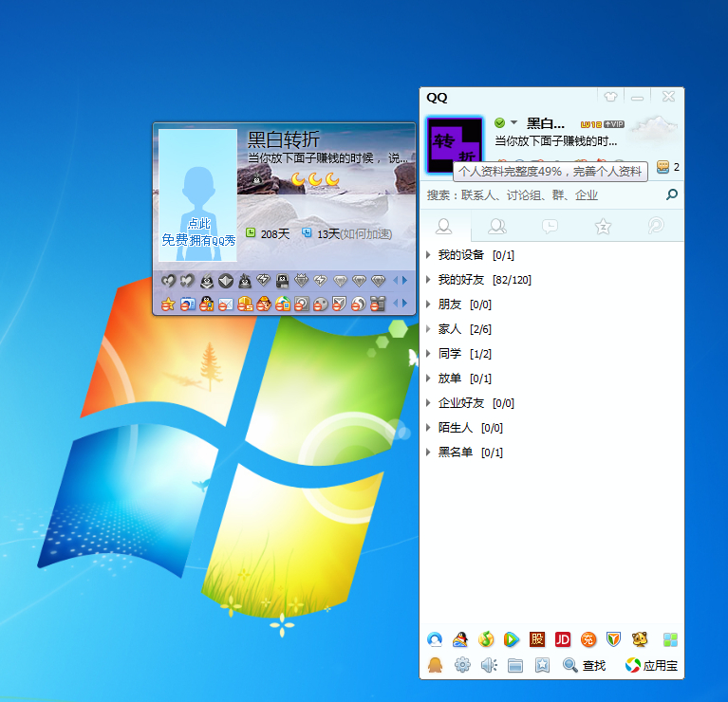Switch to the Weibo tab
The image size is (728, 702).
pyautogui.click(x=656, y=226)
